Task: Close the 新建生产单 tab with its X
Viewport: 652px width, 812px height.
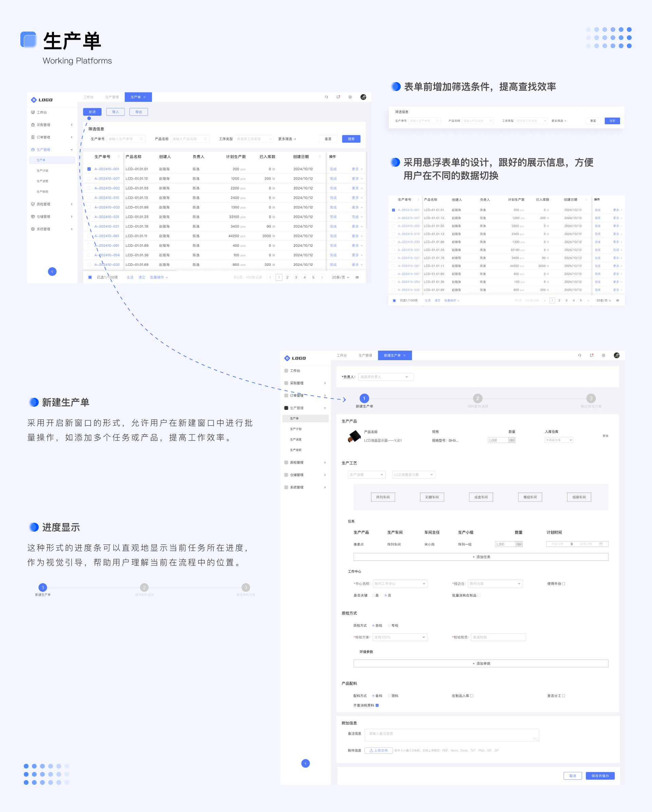Action: 404,355
